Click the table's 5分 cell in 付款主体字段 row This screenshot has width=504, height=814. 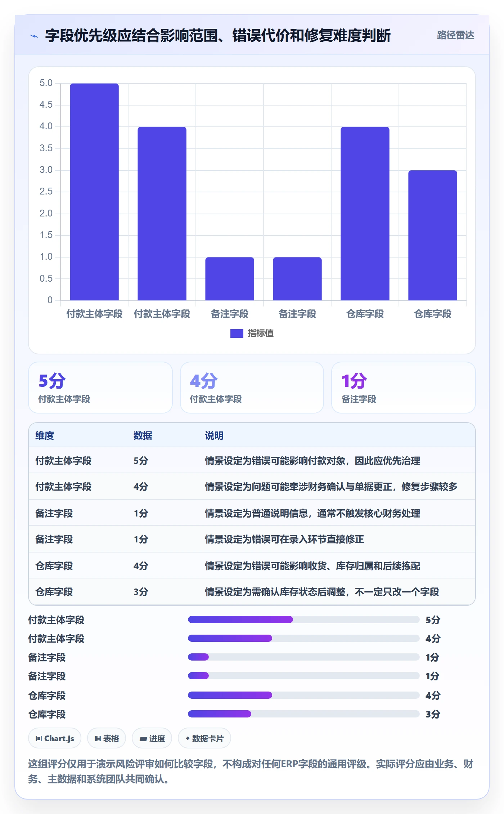[x=141, y=461]
